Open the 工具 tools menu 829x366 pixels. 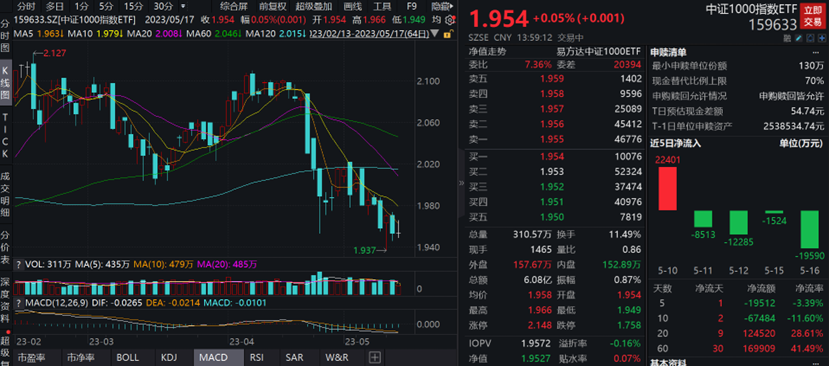[x=382, y=6]
